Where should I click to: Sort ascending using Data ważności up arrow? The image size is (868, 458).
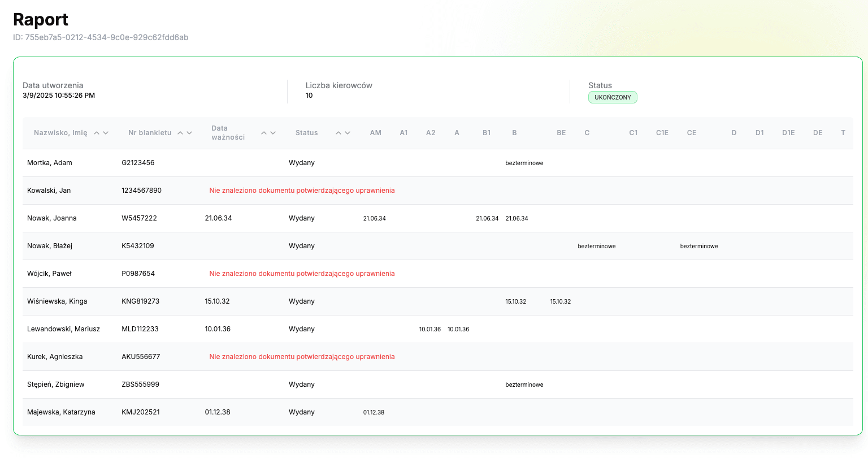[x=264, y=133]
